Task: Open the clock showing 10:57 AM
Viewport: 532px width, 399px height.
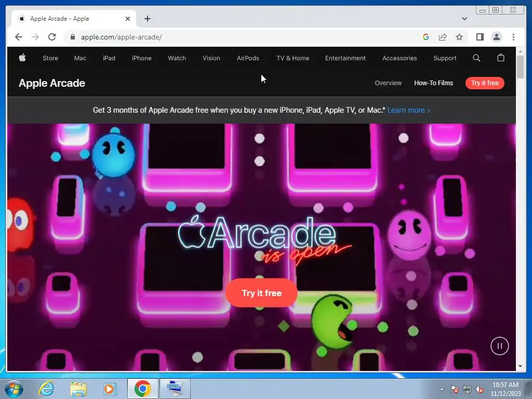Action: coord(505,389)
